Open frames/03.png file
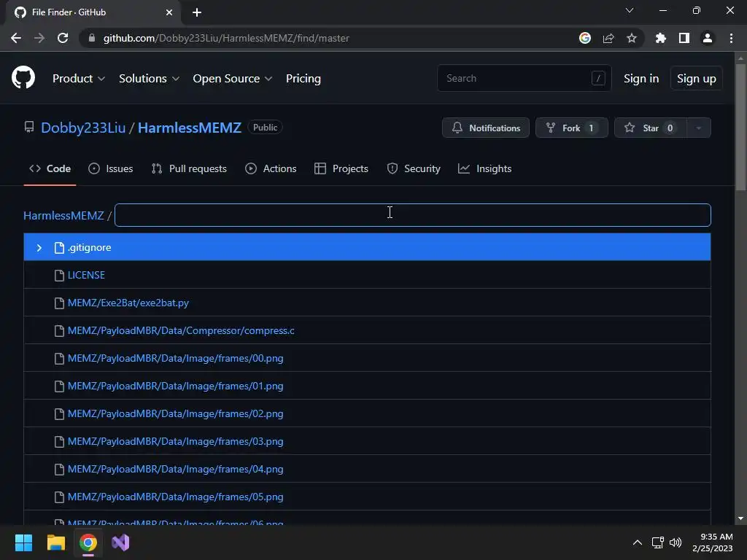This screenshot has height=560, width=747. [x=175, y=441]
